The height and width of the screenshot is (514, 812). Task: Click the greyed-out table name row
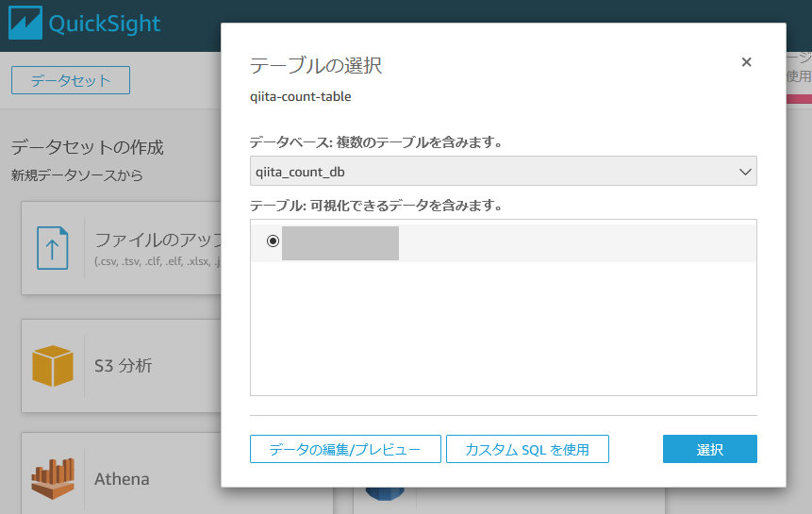point(340,242)
